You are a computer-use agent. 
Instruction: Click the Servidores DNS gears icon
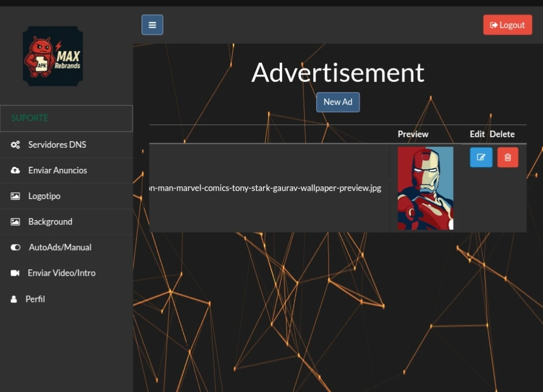15,145
